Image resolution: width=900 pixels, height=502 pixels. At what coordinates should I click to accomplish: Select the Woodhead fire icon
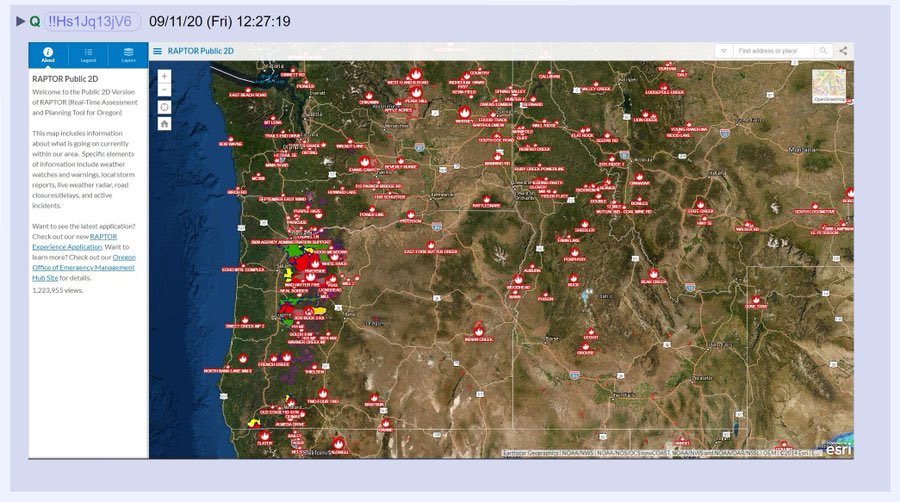click(x=518, y=280)
